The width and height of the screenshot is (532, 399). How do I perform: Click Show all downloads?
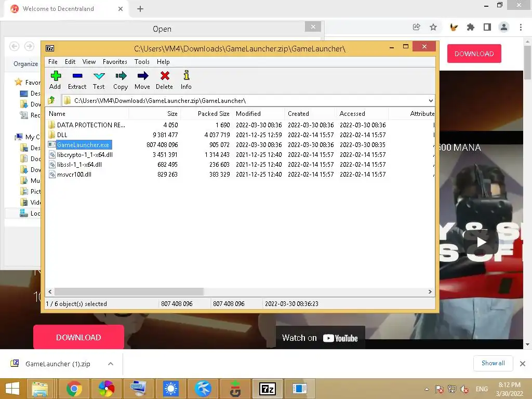tap(493, 363)
